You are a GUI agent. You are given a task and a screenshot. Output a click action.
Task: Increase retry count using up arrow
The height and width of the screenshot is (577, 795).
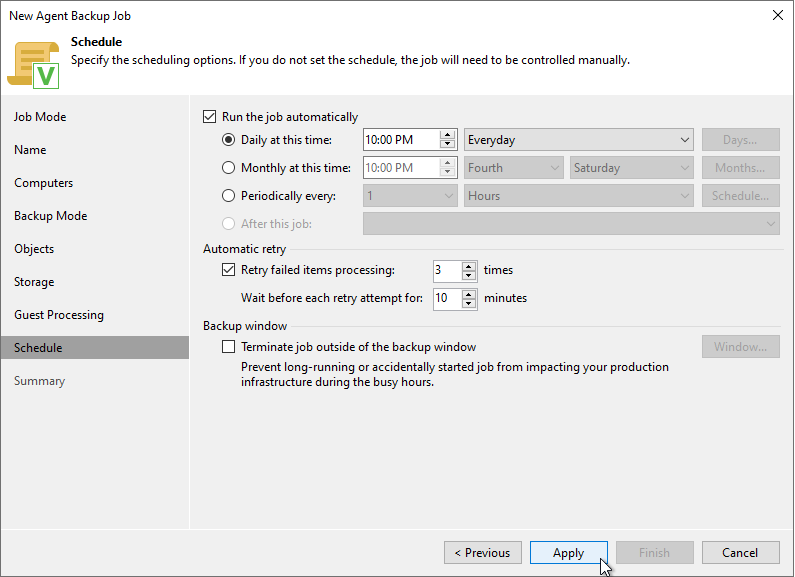(469, 266)
